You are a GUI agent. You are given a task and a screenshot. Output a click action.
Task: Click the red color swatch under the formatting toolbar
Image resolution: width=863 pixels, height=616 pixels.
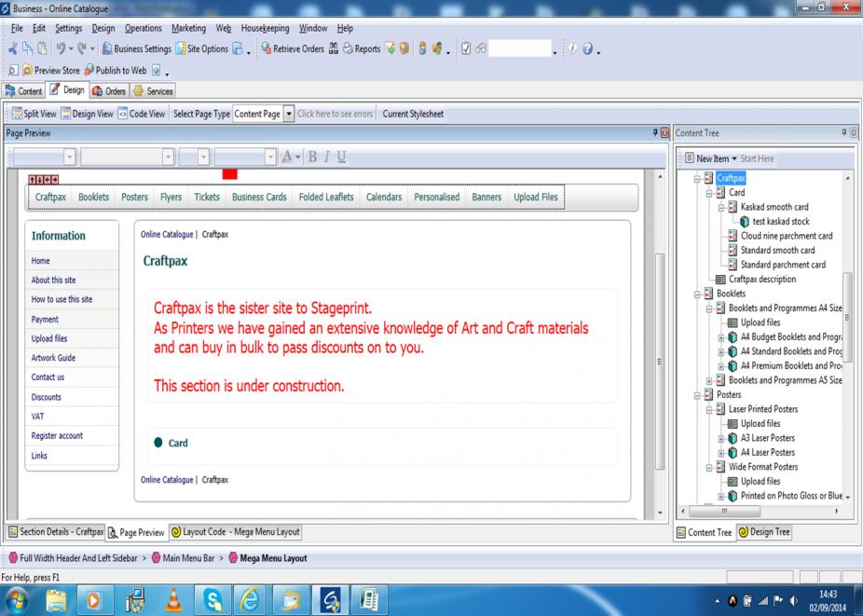(229, 174)
